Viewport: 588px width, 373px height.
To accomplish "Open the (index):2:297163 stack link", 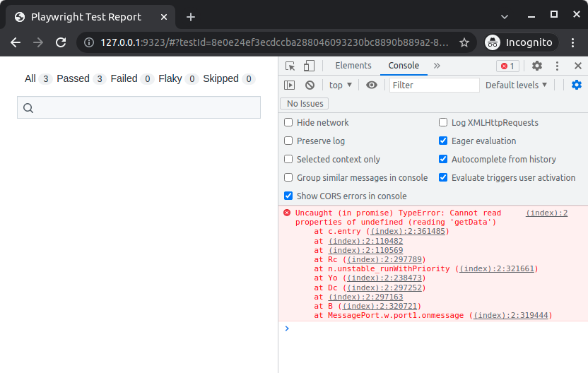I will click(x=365, y=297).
